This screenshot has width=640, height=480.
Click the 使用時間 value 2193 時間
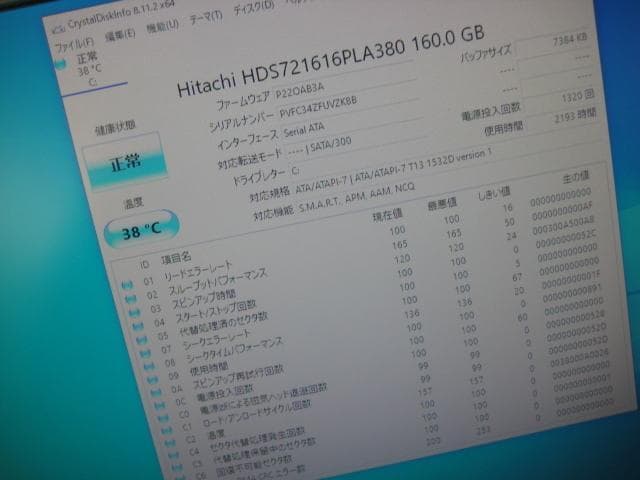pos(575,116)
